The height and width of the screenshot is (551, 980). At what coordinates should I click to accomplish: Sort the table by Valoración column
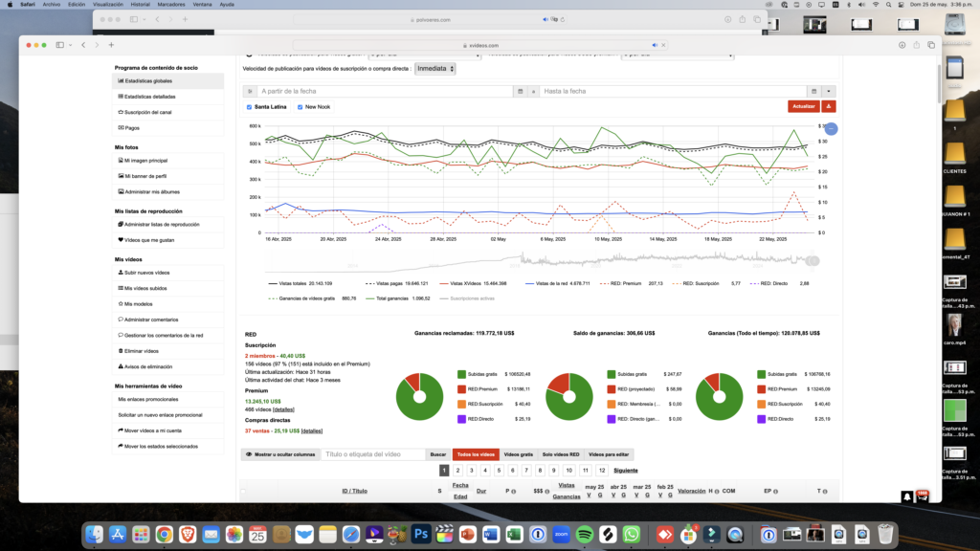coord(691,491)
